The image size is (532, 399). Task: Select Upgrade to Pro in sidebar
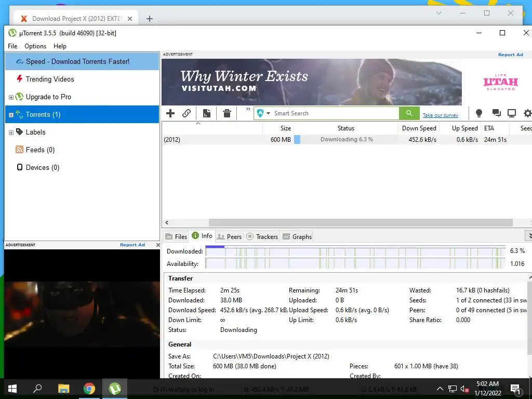(x=82, y=97)
